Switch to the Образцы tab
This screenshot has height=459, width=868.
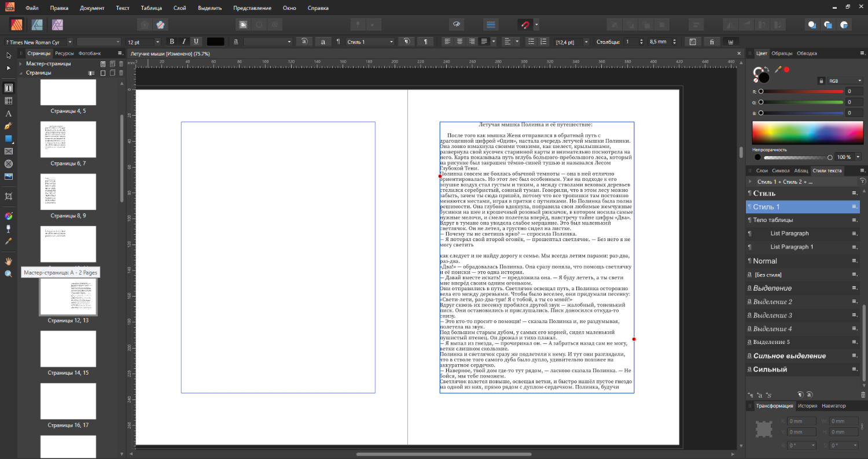pos(782,53)
